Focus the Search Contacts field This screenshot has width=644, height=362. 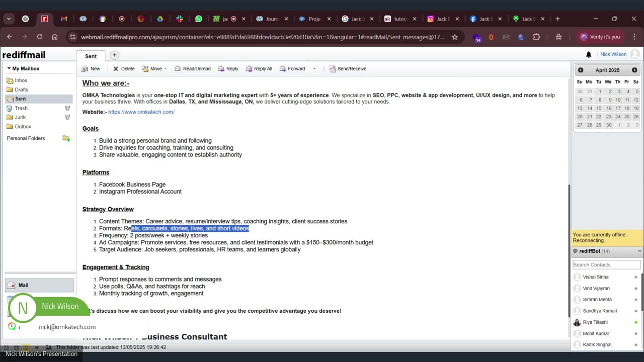point(606,265)
